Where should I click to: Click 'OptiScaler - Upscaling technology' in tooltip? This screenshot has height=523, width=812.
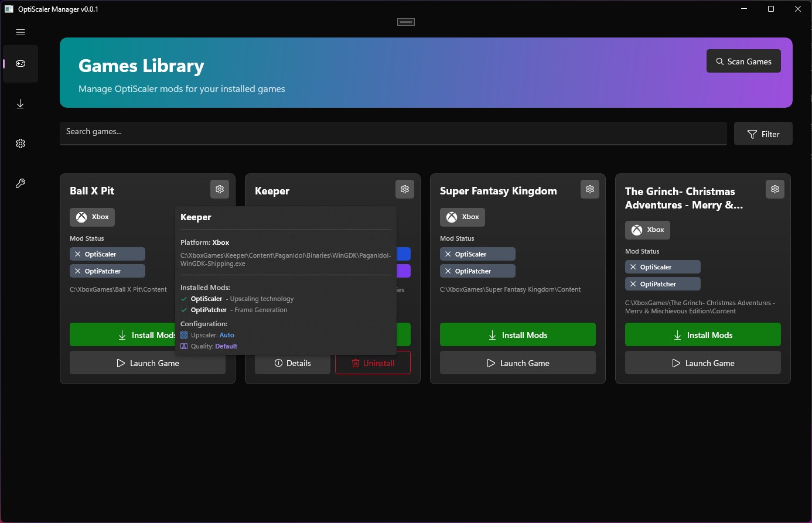coord(237,299)
